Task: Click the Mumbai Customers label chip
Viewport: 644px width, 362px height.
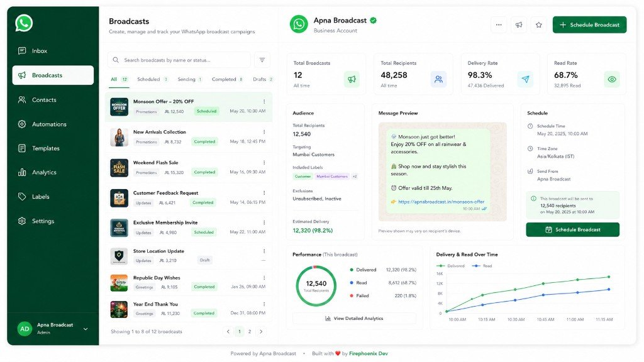Action: (x=332, y=177)
